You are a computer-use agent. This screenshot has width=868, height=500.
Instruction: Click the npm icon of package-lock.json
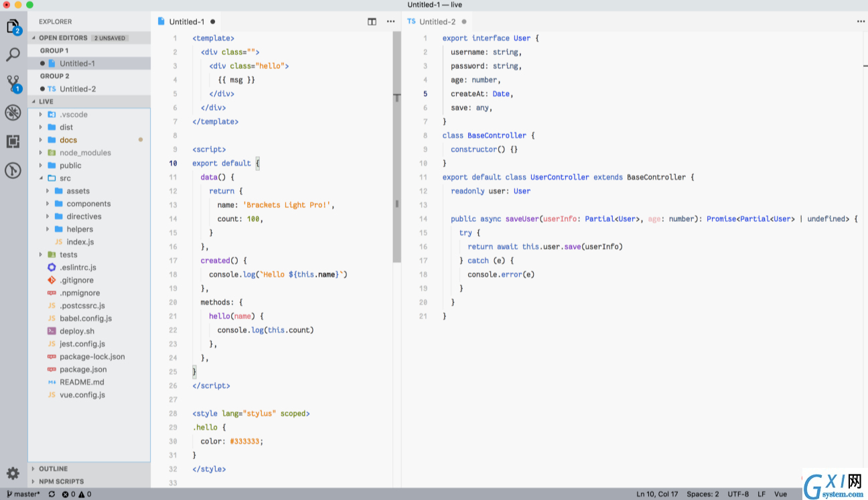pyautogui.click(x=52, y=357)
